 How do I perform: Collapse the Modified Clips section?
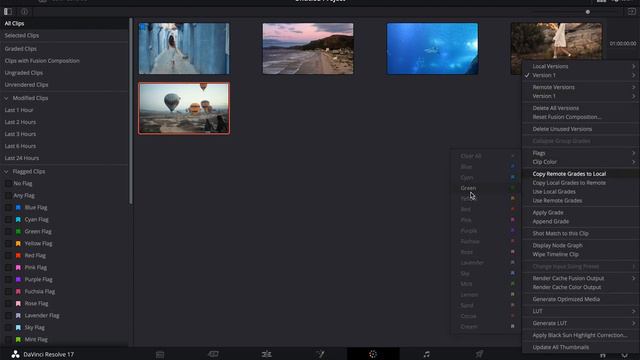click(x=6, y=98)
